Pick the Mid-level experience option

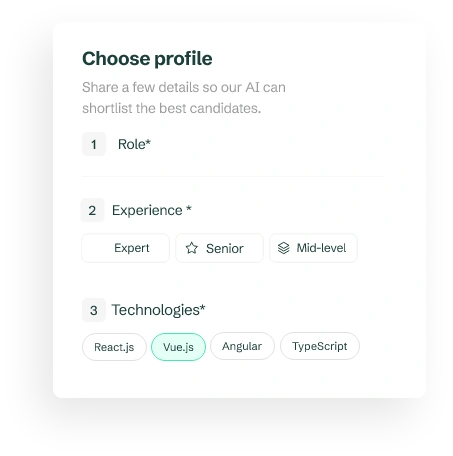(x=313, y=248)
